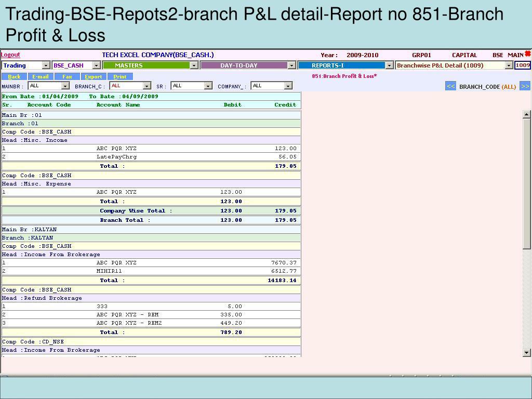Click the Credit column header
Viewport: 532px width, 399px height.
coord(285,105)
